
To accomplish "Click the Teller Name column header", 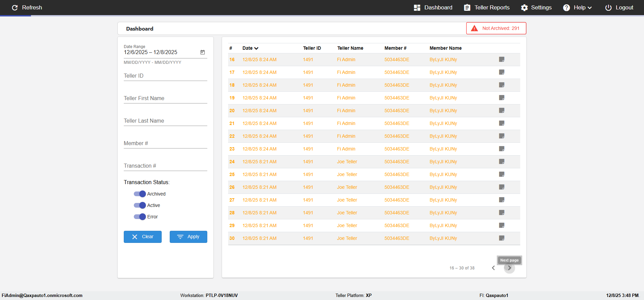I will (350, 48).
